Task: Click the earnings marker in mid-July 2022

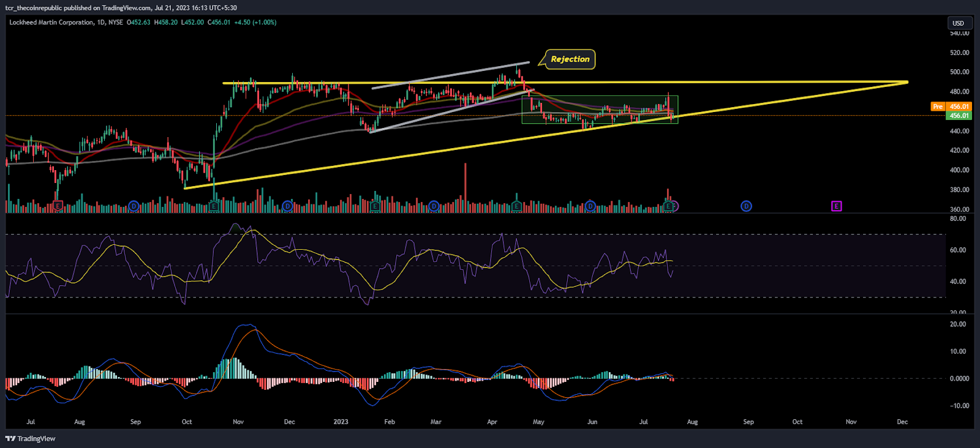Action: click(58, 206)
